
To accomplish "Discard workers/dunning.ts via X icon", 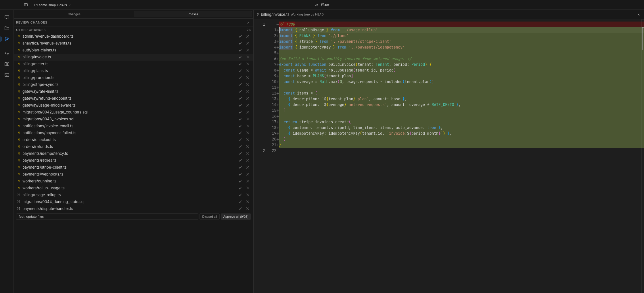I will (248, 181).
